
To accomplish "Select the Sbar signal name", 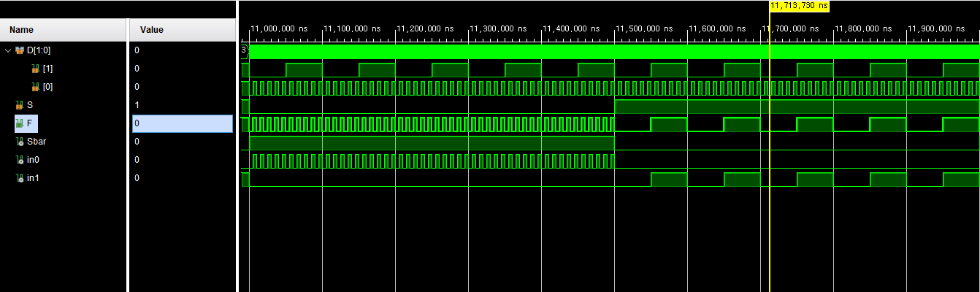I will click(37, 142).
